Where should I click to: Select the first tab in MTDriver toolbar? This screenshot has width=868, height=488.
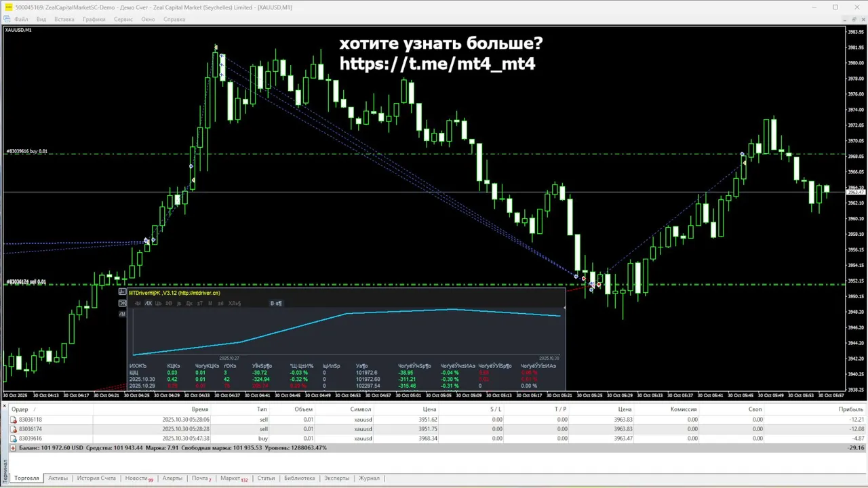[x=138, y=304]
